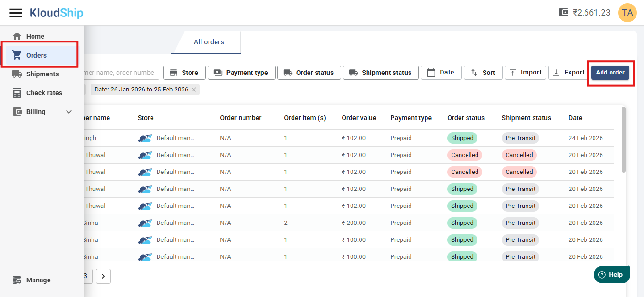Open the Store filter dropdown
The width and height of the screenshot is (644, 297).
pyautogui.click(x=184, y=73)
